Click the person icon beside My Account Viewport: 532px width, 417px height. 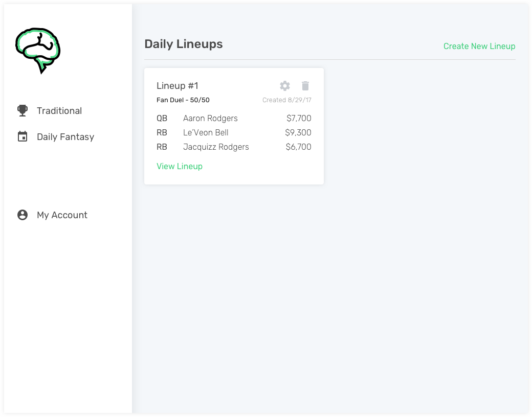click(x=23, y=215)
